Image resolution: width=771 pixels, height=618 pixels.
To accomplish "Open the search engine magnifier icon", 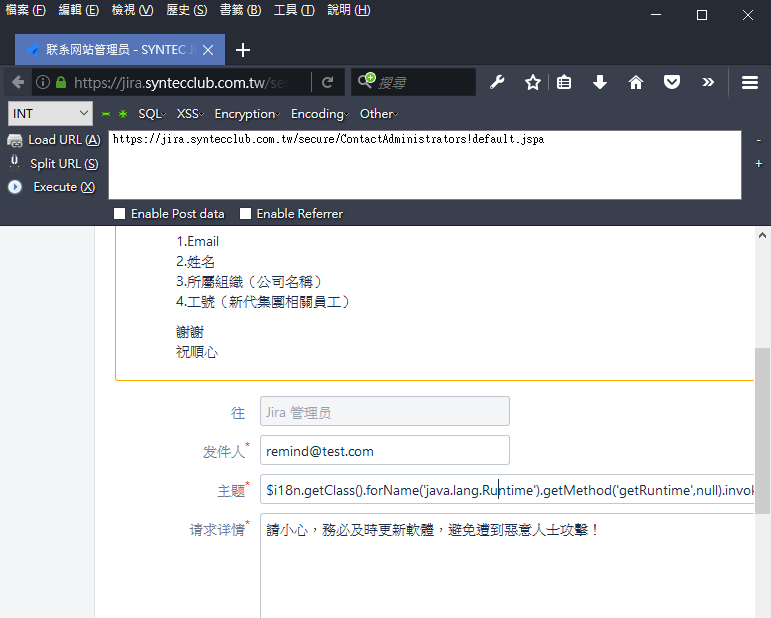I will pos(366,80).
